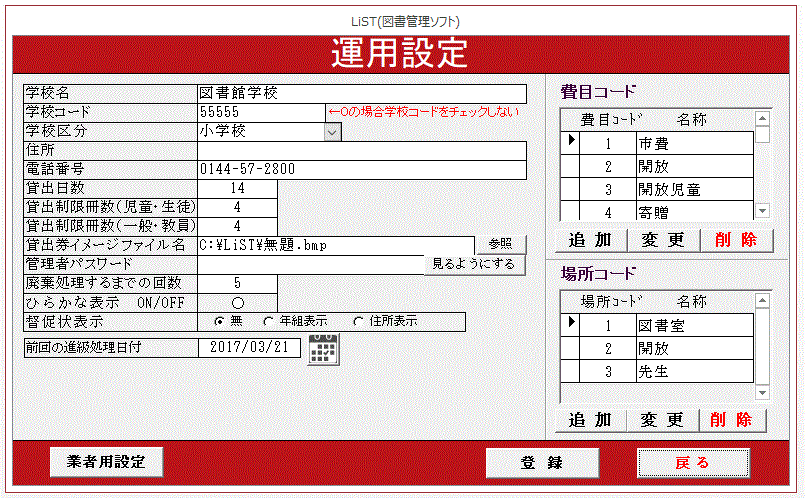Click 変更 under 場所コード
This screenshot has height=498, width=805.
pos(662,420)
